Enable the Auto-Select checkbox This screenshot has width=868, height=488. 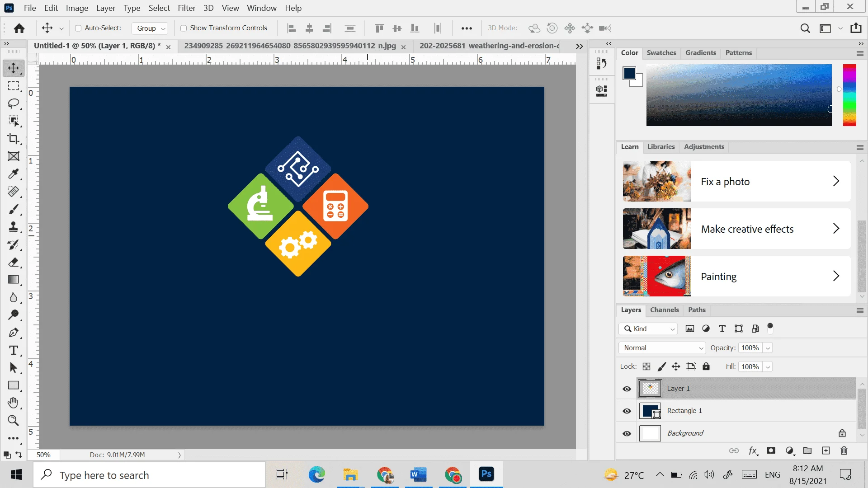point(78,28)
